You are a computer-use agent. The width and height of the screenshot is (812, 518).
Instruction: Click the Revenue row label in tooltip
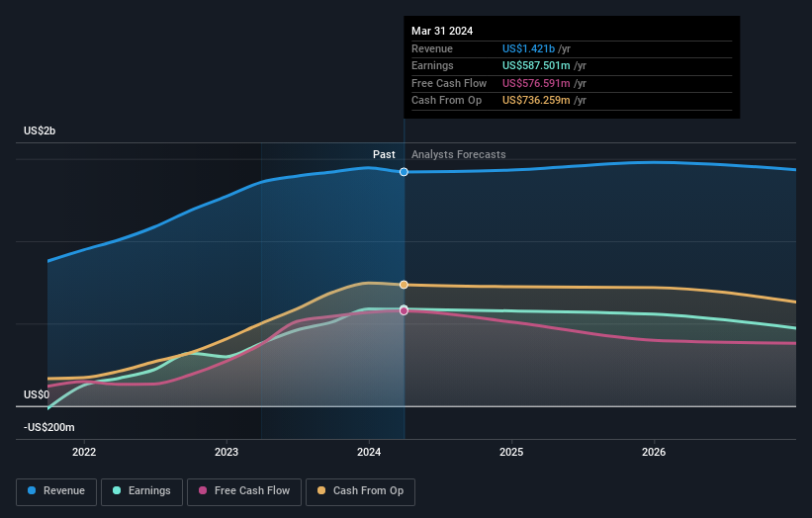click(x=432, y=48)
